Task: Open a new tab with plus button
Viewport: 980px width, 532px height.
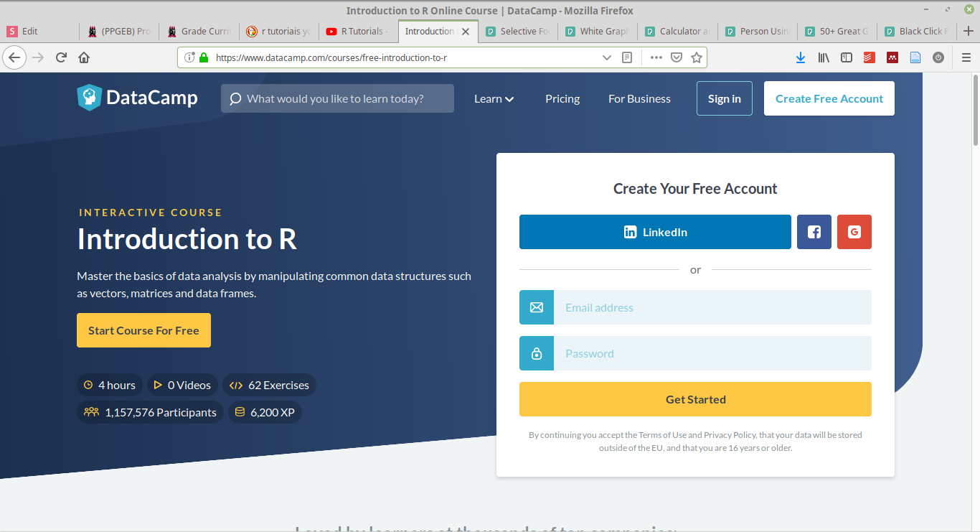Action: click(x=969, y=31)
